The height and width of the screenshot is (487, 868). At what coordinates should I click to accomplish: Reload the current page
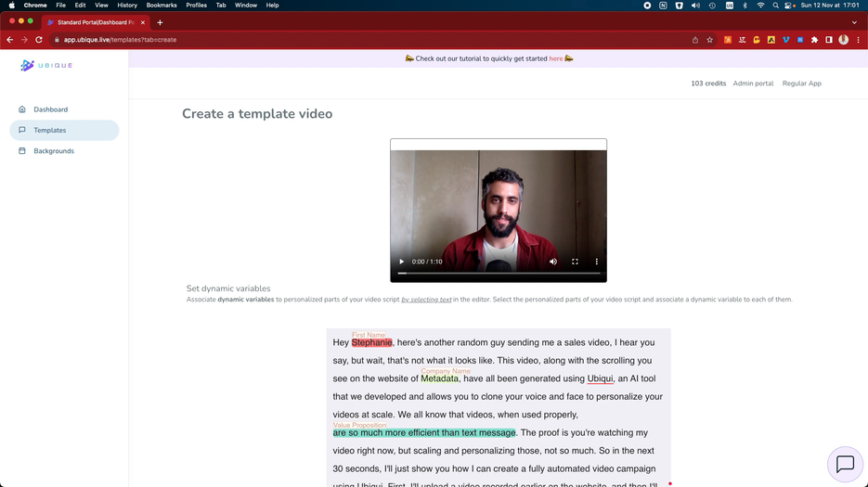39,40
